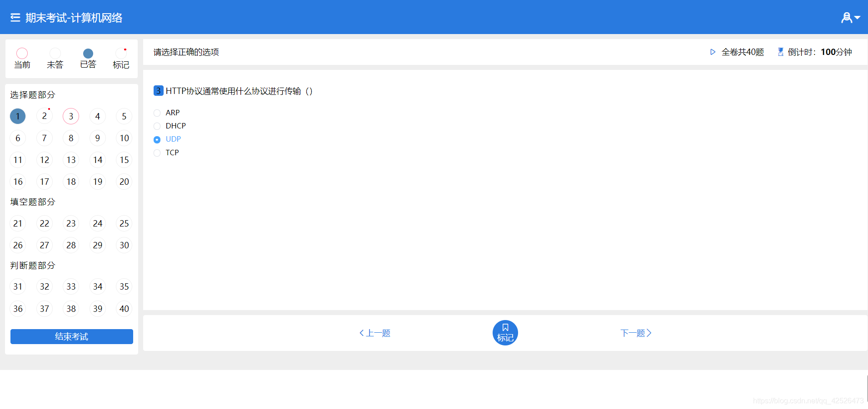Select the TCP answer option
The height and width of the screenshot is (409, 868).
coord(166,153)
